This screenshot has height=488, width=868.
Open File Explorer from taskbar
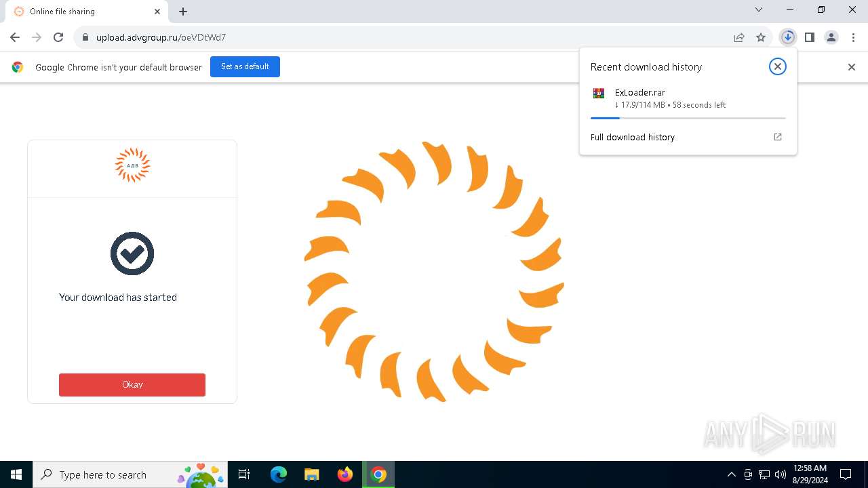coord(312,474)
